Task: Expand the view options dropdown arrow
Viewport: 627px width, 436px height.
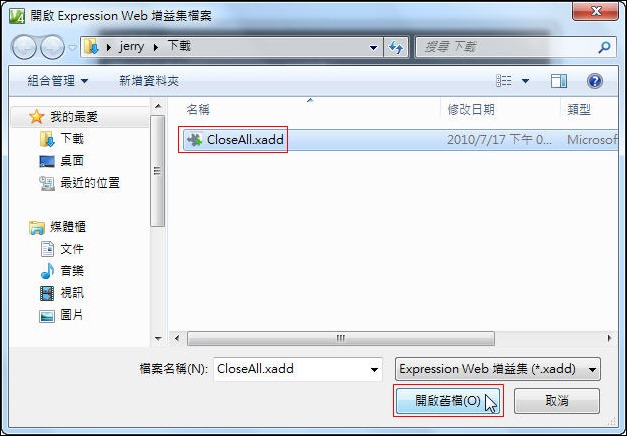Action: point(525,81)
